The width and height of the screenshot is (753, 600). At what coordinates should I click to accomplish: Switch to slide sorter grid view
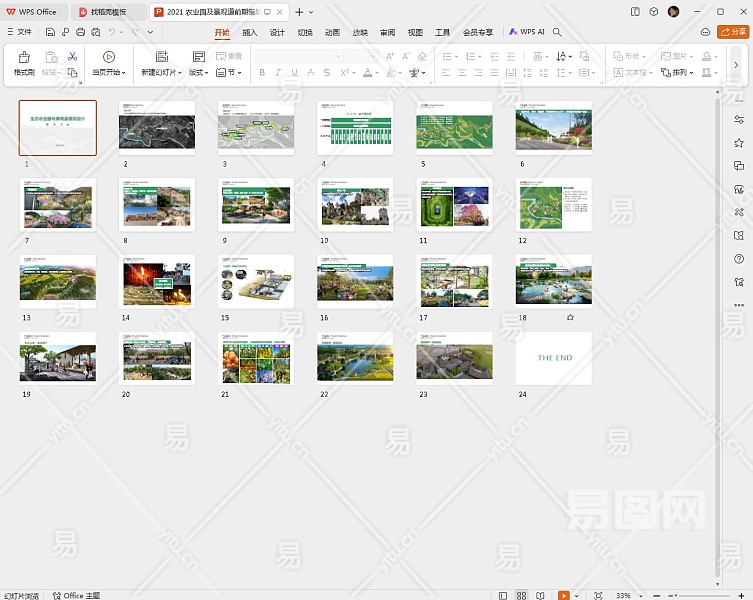tap(522, 595)
